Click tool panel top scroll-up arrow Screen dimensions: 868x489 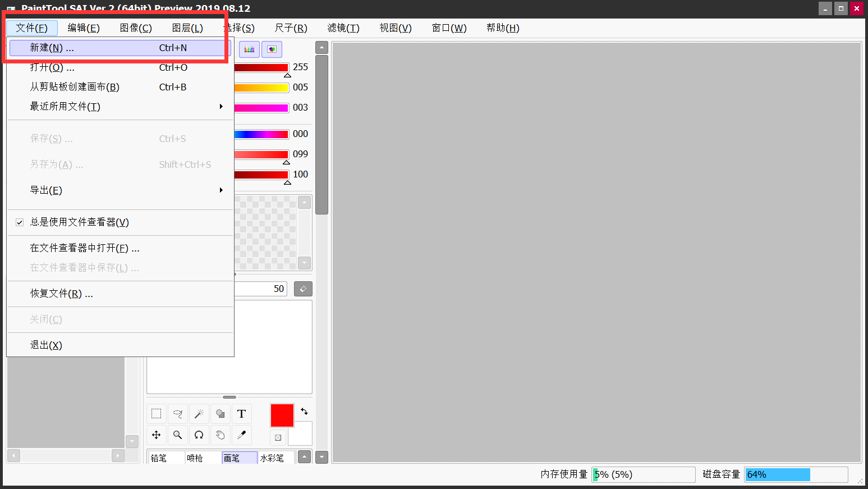[322, 48]
